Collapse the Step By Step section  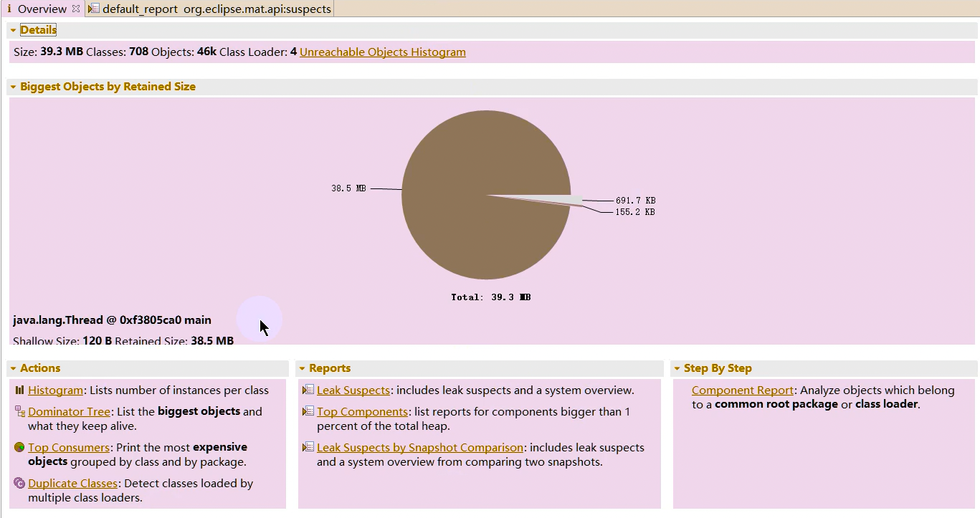[x=677, y=368]
